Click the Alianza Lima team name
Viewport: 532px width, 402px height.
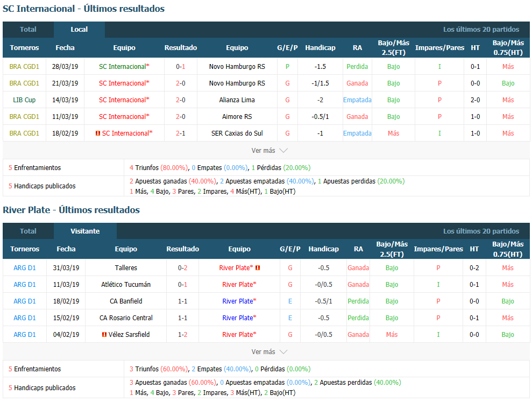237,100
